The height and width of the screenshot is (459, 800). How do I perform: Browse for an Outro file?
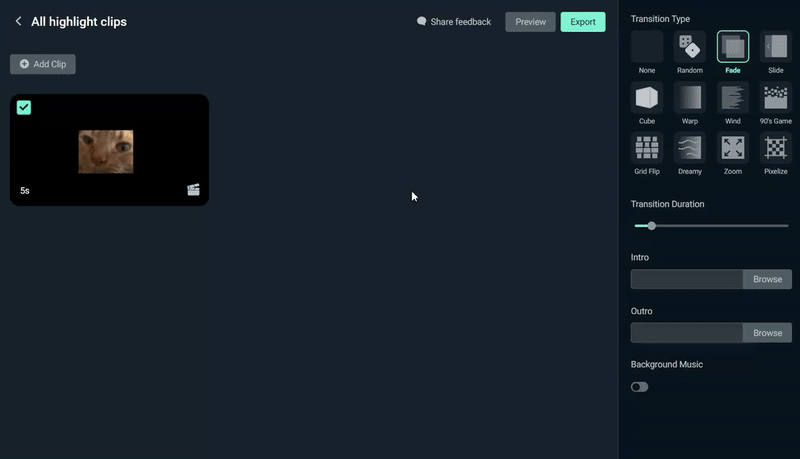point(767,333)
